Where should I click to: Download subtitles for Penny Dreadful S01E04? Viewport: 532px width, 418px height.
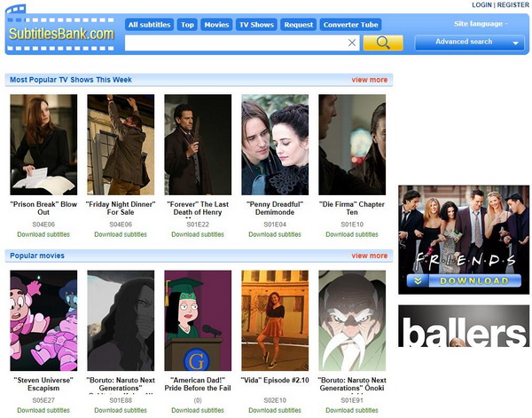(x=275, y=234)
